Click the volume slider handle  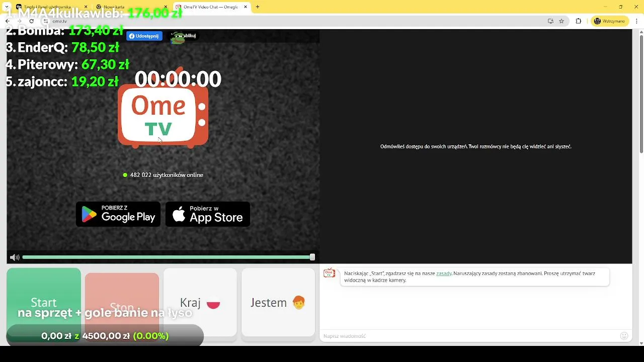click(x=312, y=257)
